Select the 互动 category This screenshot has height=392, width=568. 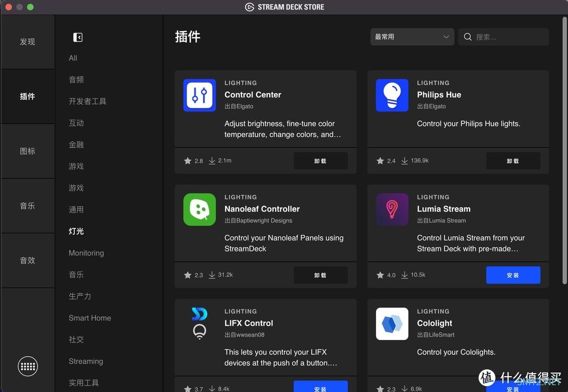76,123
